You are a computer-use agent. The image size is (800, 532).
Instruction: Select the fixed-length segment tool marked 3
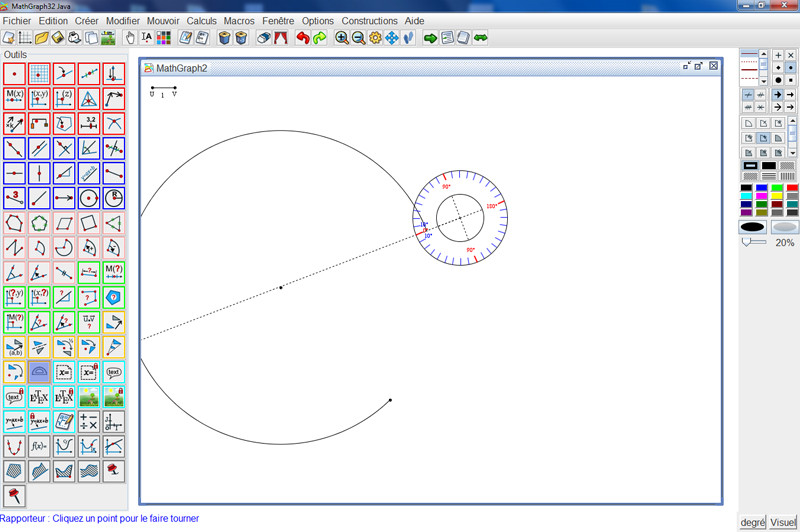[x=14, y=198]
